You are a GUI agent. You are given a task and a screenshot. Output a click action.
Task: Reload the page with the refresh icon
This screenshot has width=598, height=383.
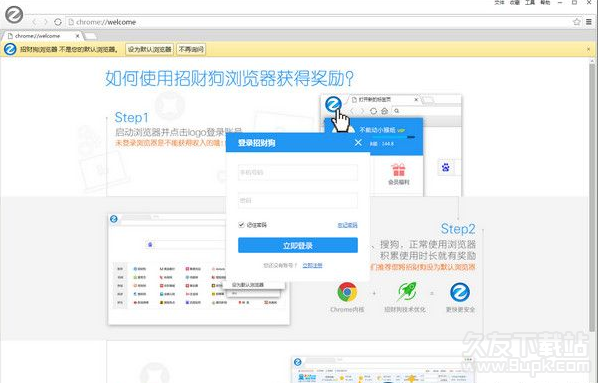58,22
